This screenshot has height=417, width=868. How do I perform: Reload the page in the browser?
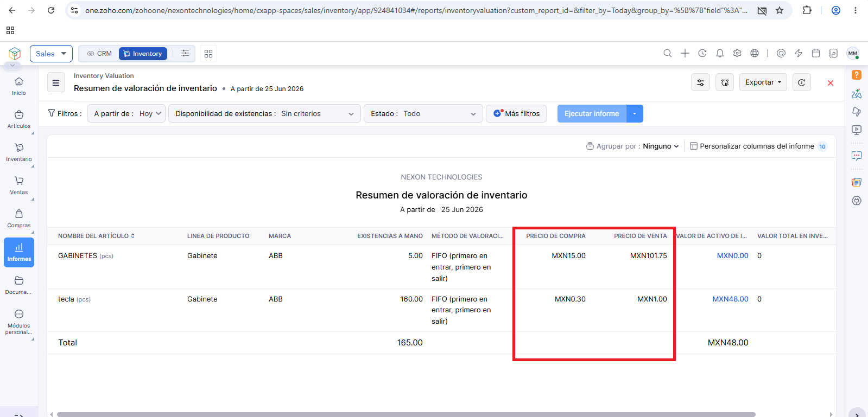pyautogui.click(x=51, y=10)
